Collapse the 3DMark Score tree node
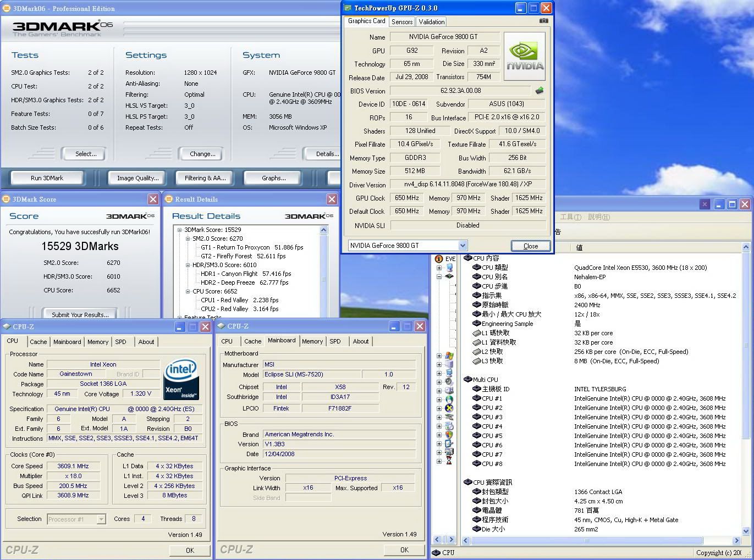The width and height of the screenshot is (754, 560). click(180, 230)
